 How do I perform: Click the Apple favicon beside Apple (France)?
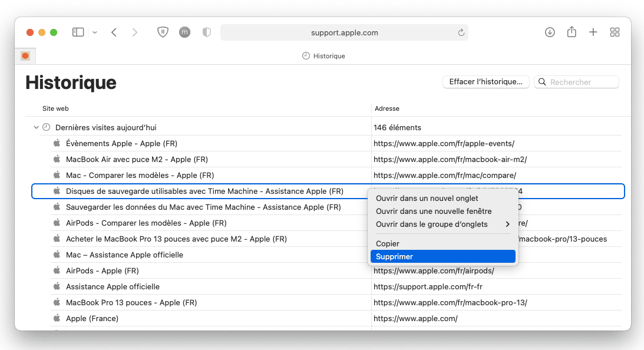pos(57,318)
